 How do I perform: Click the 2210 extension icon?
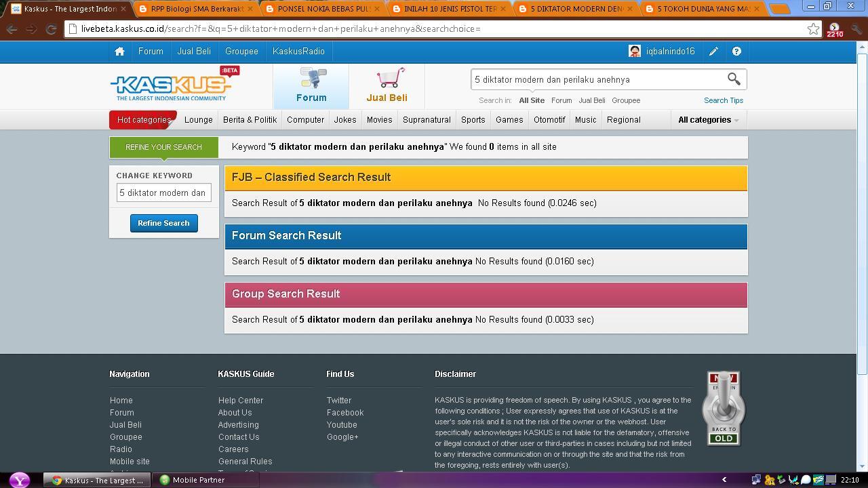[x=835, y=30]
